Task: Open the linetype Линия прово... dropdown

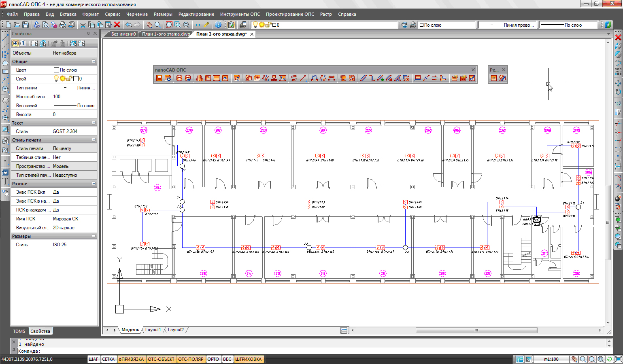Action: (507, 25)
